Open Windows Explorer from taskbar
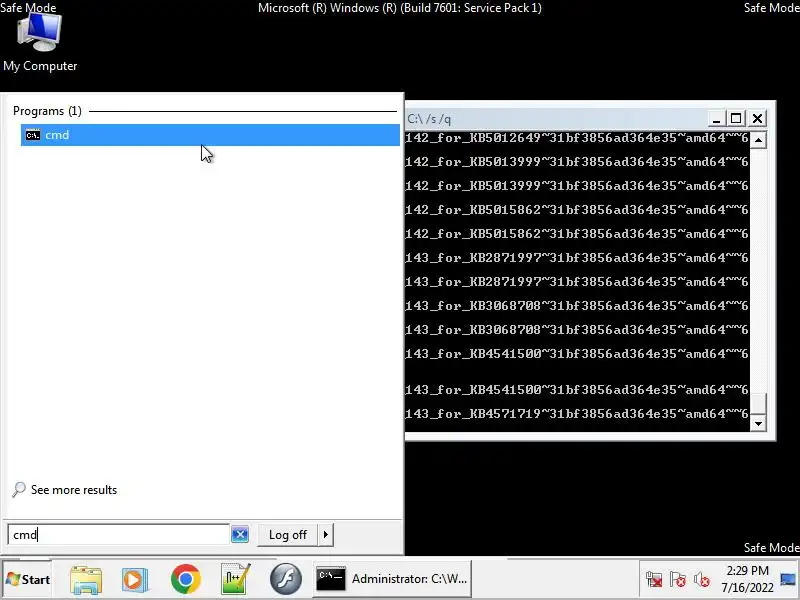This screenshot has width=800, height=600. click(x=86, y=579)
